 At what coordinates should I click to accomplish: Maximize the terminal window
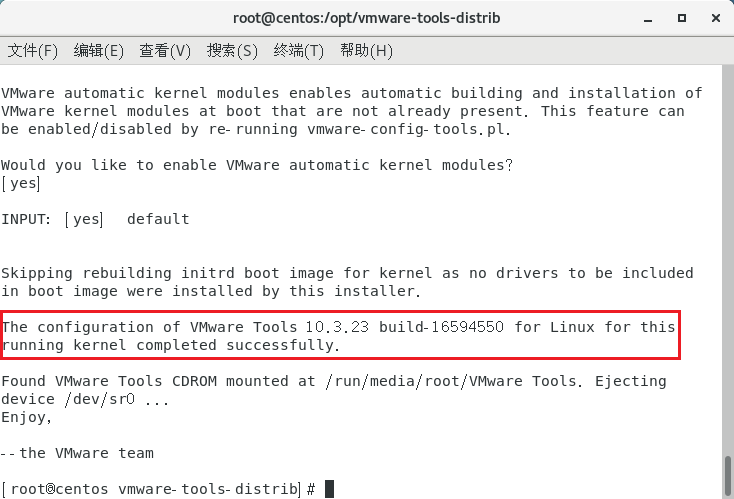coord(682,18)
